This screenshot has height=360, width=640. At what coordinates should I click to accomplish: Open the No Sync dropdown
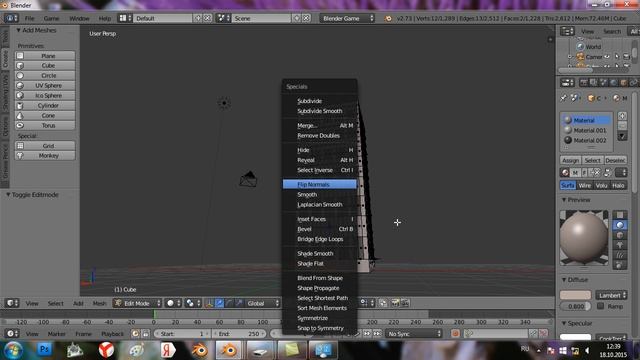tap(414, 334)
